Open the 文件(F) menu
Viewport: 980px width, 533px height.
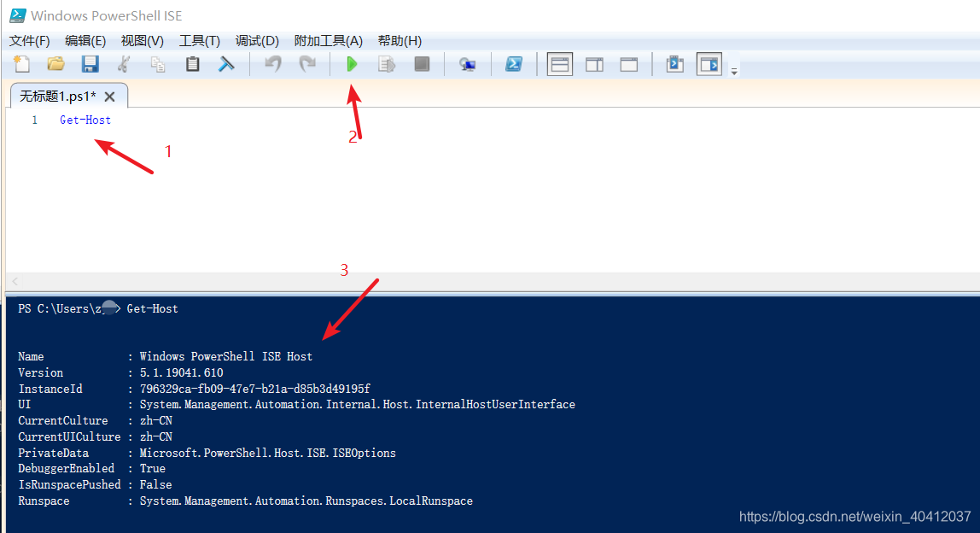click(29, 41)
